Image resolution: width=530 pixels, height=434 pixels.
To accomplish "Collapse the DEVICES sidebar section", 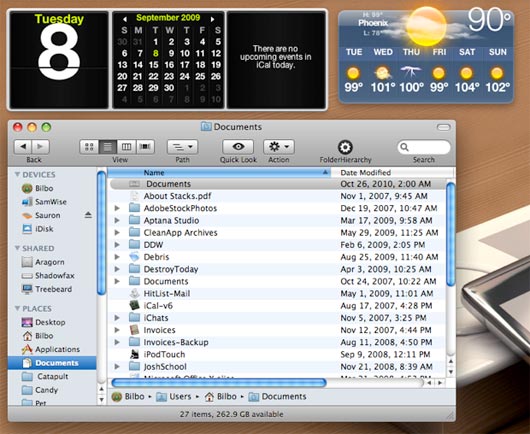I will (x=17, y=174).
